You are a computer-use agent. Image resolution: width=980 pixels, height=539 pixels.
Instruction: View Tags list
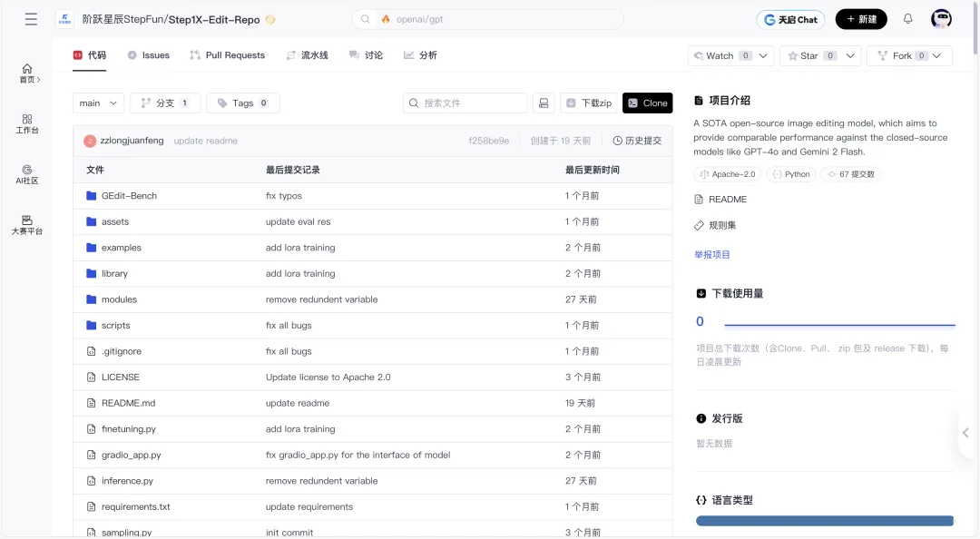click(242, 103)
